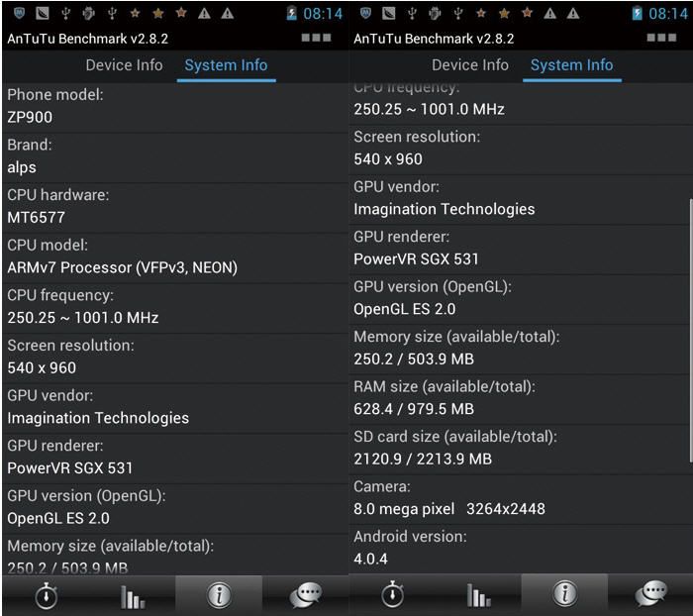This screenshot has height=616, width=693.
Task: Open the stopwatch test icon on left screen
Action: tap(46, 595)
